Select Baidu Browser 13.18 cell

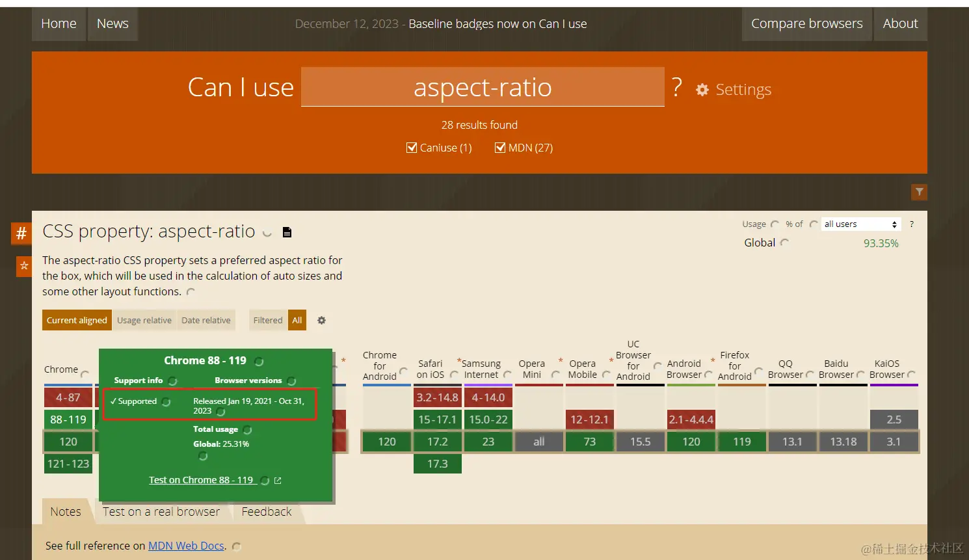[843, 442]
